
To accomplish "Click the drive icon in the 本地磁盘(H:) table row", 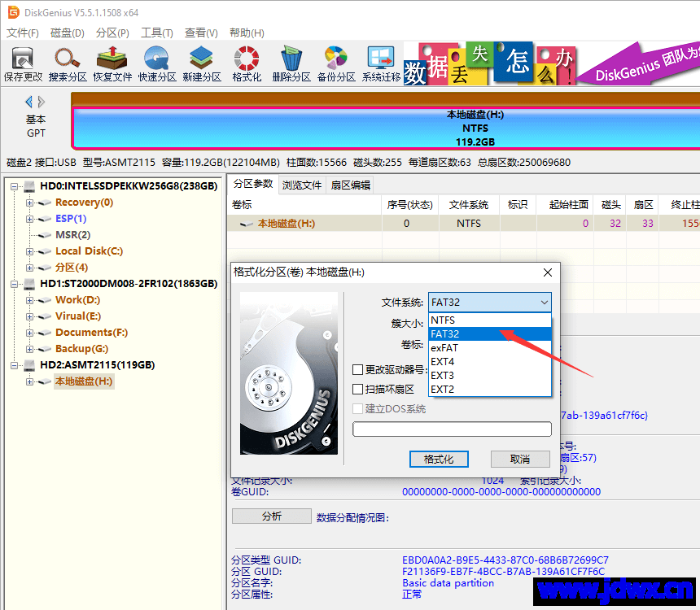I will pyautogui.click(x=246, y=224).
